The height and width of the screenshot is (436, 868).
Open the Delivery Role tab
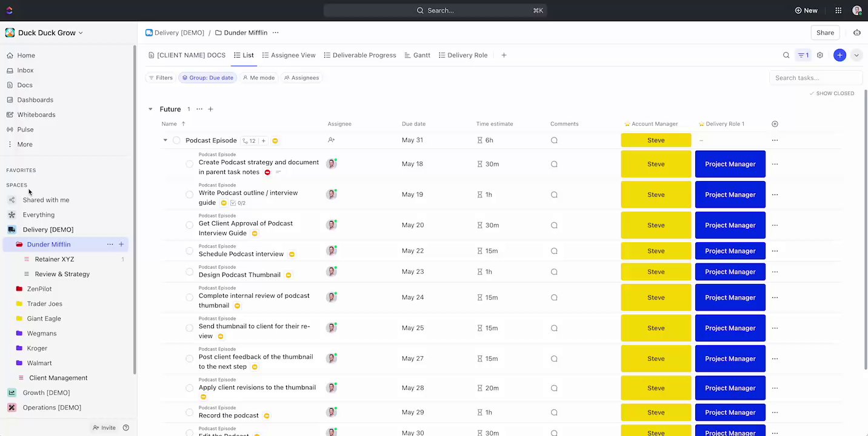463,55
